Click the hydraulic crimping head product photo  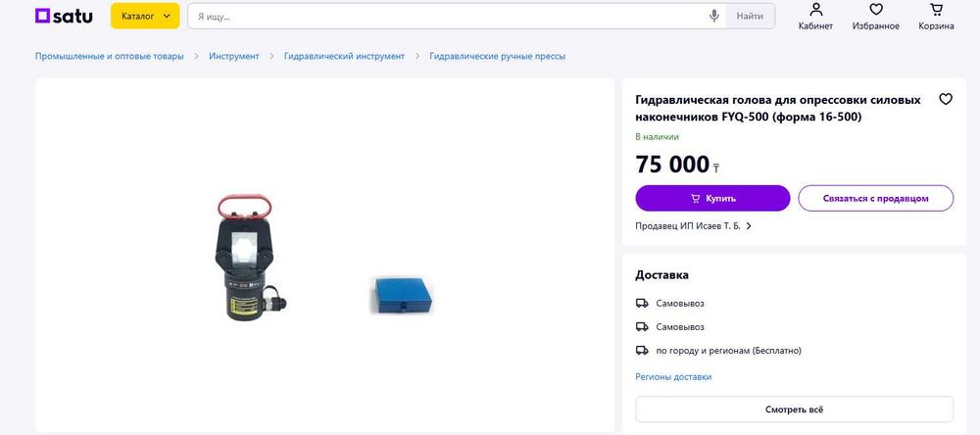[x=248, y=257]
